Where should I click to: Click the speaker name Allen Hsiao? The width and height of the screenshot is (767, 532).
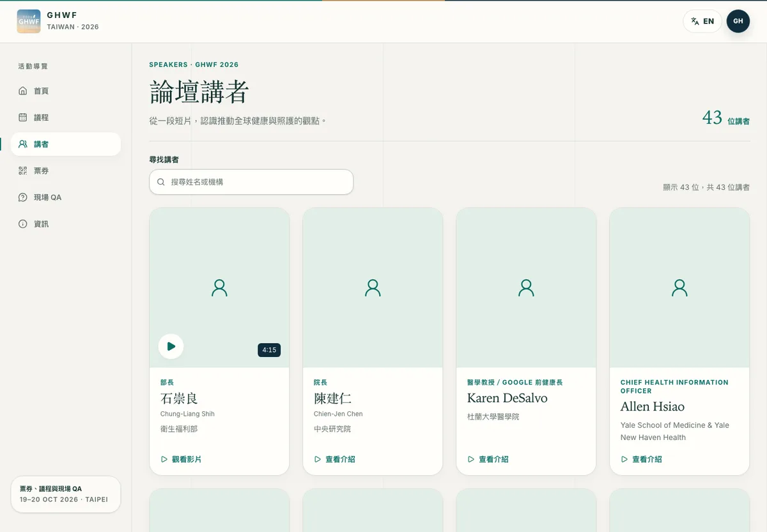[653, 407]
